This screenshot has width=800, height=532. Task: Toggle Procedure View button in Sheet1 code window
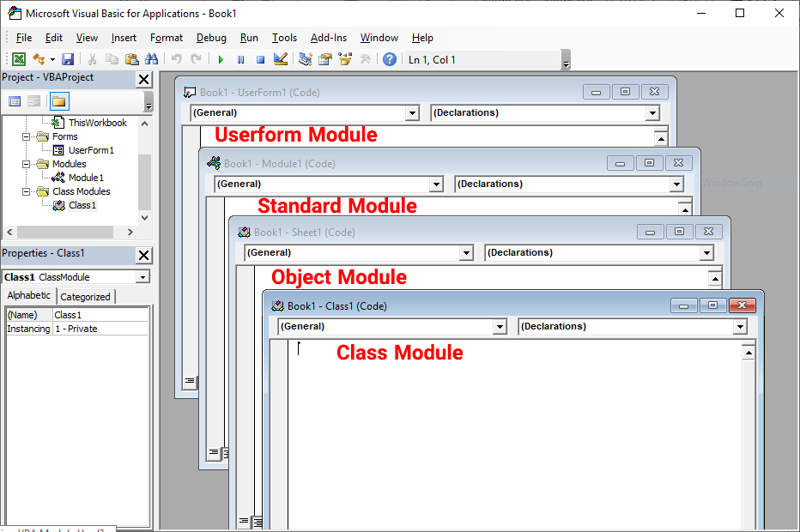pyautogui.click(x=244, y=522)
